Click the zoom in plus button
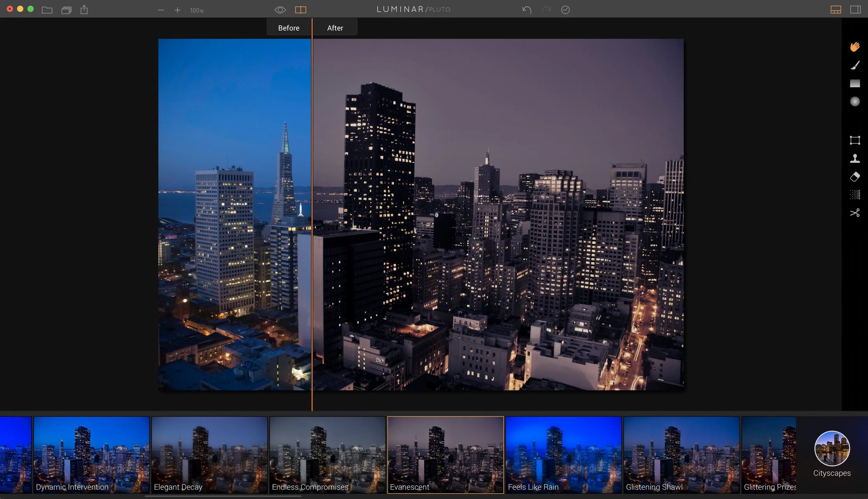The image size is (868, 499). click(177, 10)
